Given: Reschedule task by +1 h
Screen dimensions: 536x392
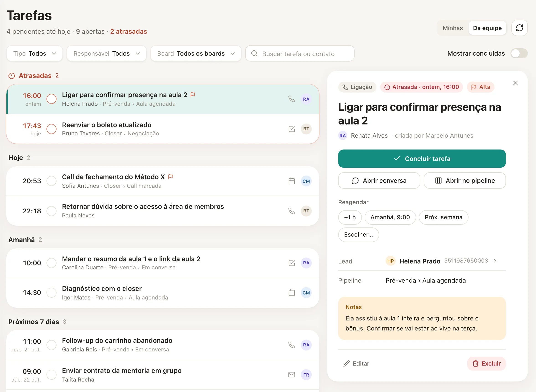Looking at the screenshot, I should pyautogui.click(x=350, y=217).
